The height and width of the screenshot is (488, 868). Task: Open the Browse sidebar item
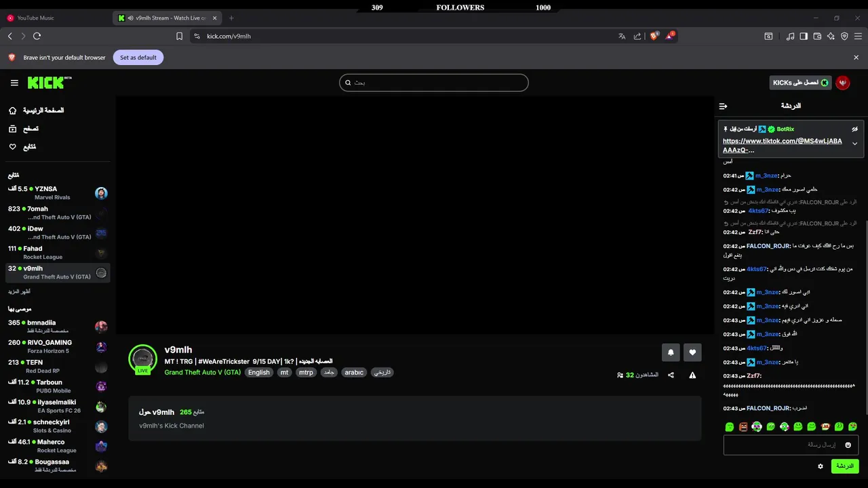[24, 129]
